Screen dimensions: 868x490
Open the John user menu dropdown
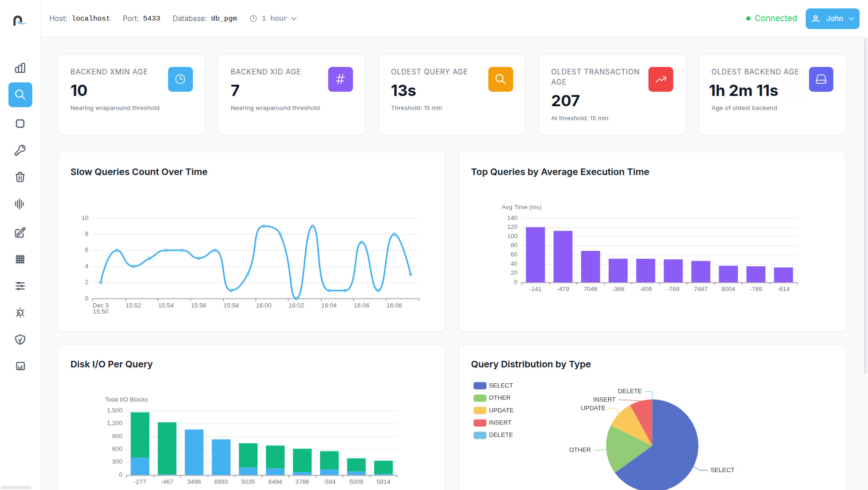pyautogui.click(x=832, y=19)
